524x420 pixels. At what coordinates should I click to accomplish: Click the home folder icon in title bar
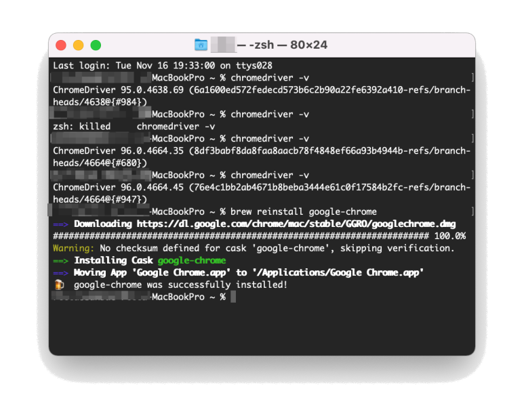pos(201,45)
